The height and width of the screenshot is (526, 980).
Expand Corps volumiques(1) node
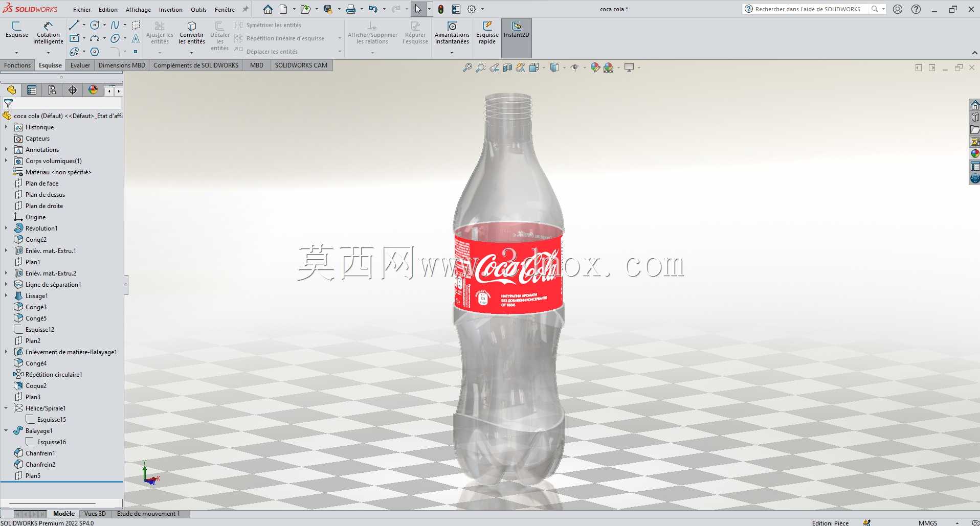point(6,161)
